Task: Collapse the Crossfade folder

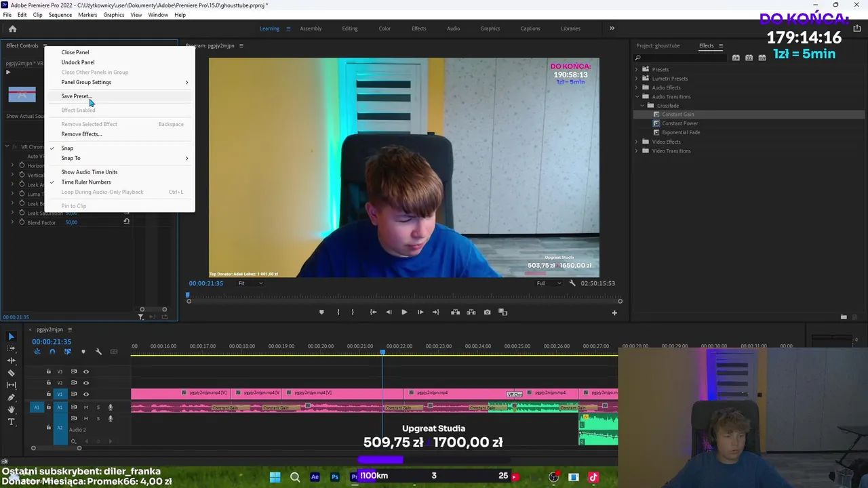Action: click(643, 106)
